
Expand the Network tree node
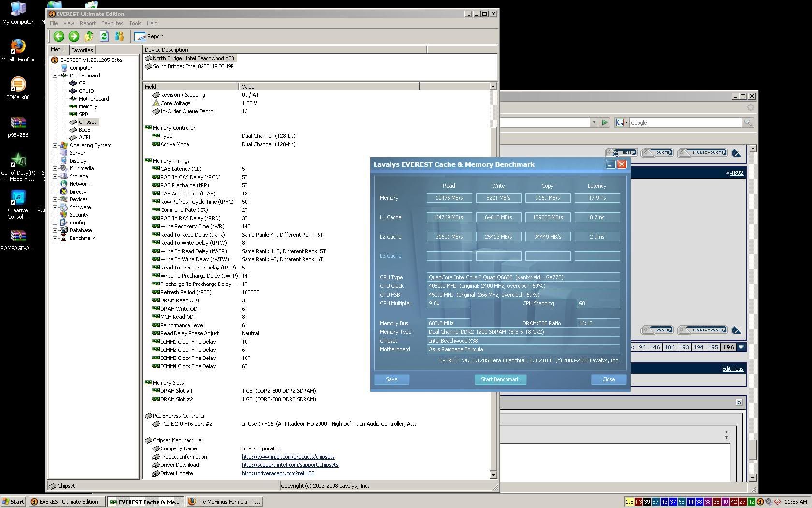click(x=55, y=184)
